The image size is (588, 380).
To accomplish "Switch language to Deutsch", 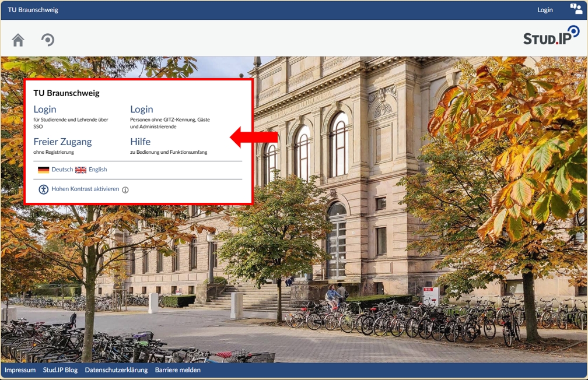I will click(62, 170).
